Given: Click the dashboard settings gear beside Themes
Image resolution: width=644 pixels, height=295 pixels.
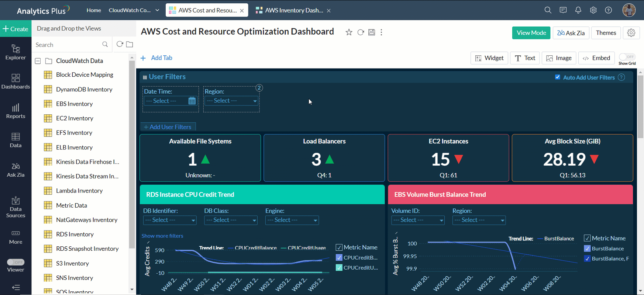Looking at the screenshot, I should pos(631,33).
